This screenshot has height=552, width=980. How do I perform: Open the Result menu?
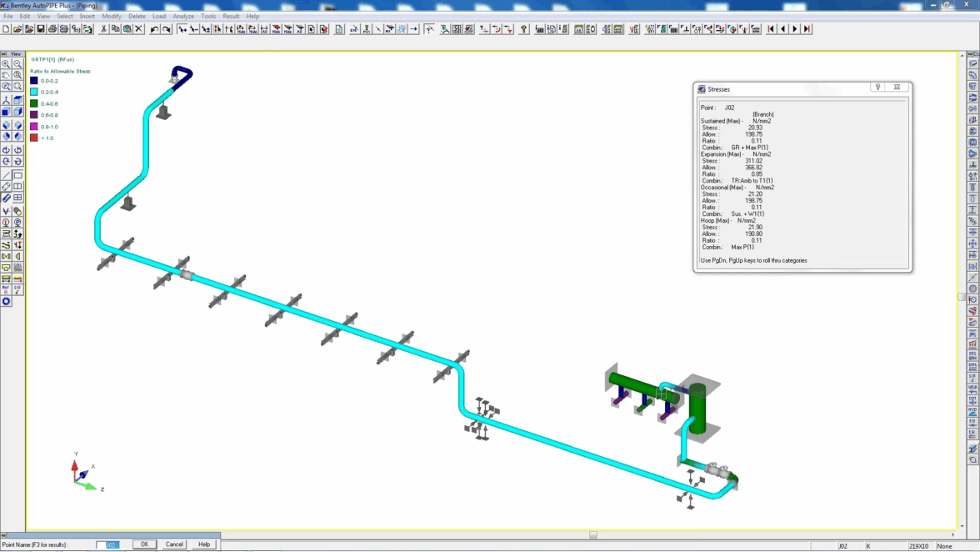231,16
